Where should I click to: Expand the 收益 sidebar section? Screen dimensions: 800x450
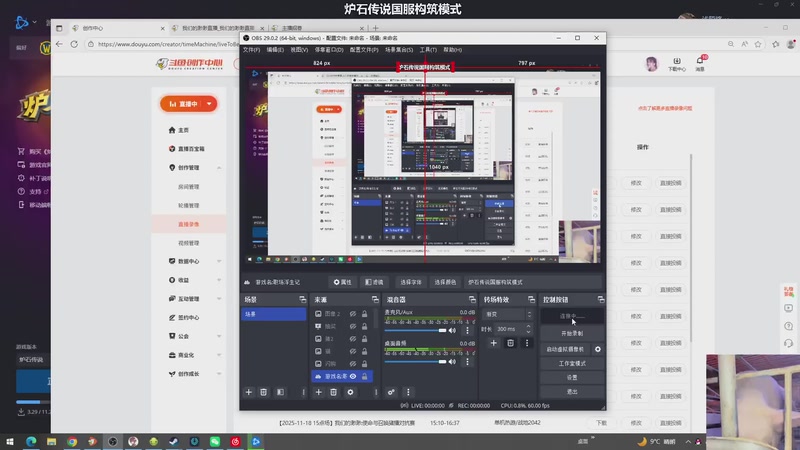(219, 280)
